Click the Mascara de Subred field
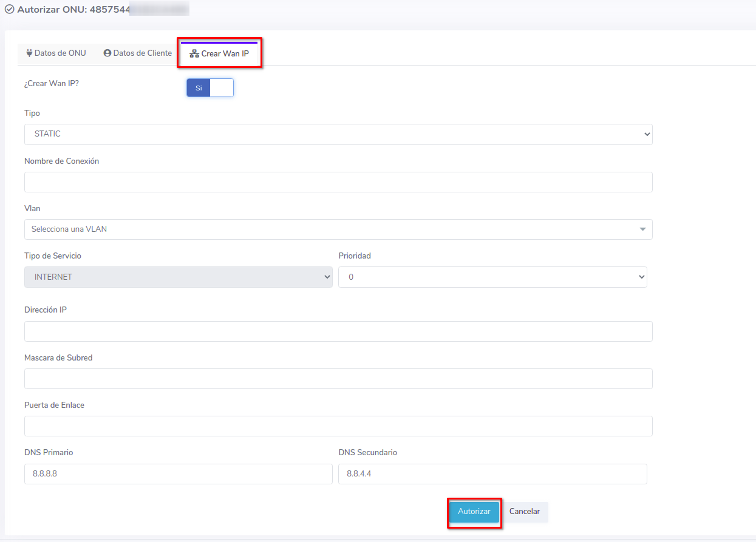This screenshot has height=542, width=756. coord(338,379)
